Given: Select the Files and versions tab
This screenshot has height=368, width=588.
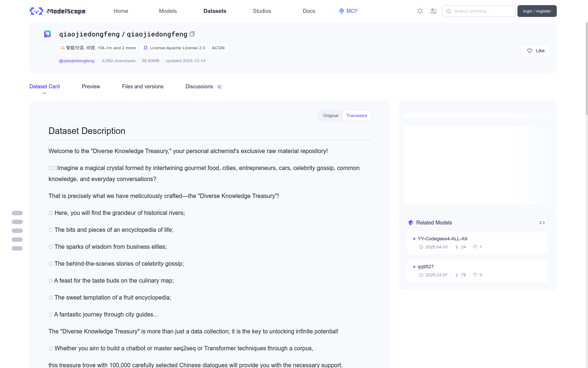Looking at the screenshot, I should click(143, 86).
